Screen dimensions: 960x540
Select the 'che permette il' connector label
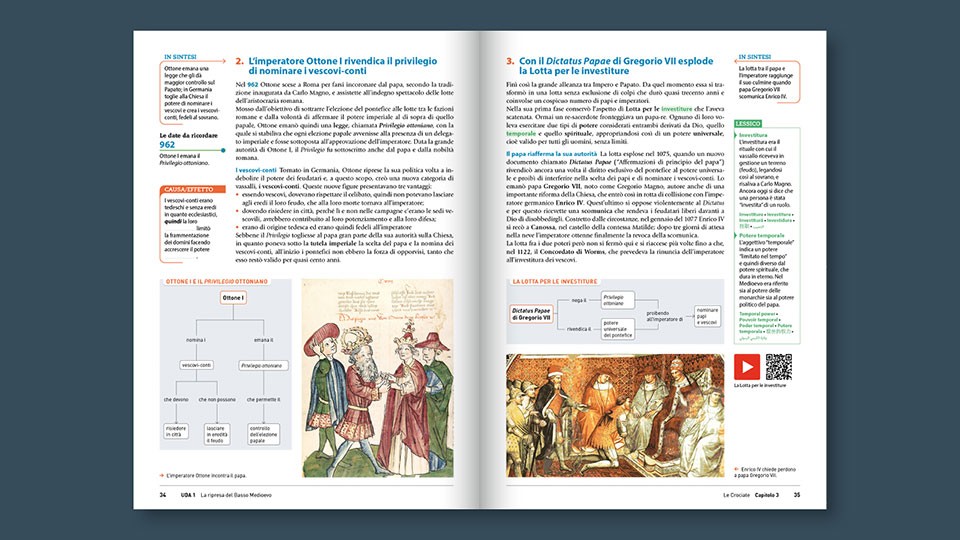[263, 400]
